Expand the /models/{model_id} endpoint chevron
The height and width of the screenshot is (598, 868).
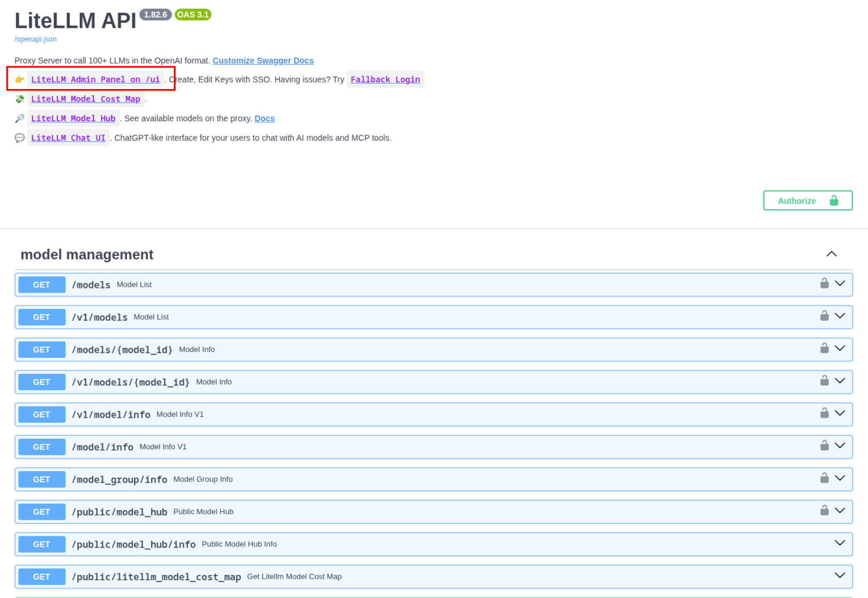[840, 348]
